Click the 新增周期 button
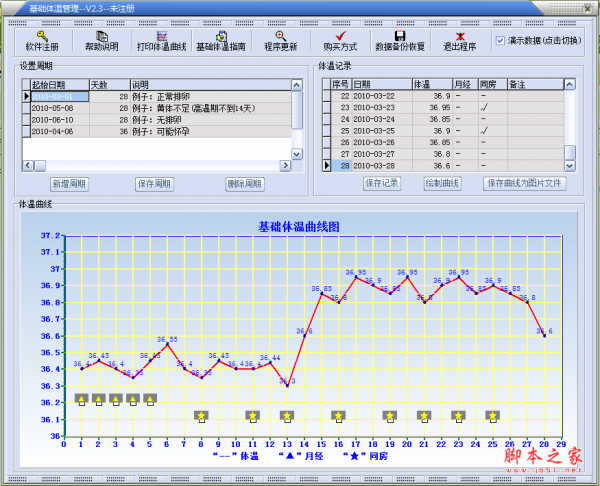The width and height of the screenshot is (600, 486). (x=69, y=184)
